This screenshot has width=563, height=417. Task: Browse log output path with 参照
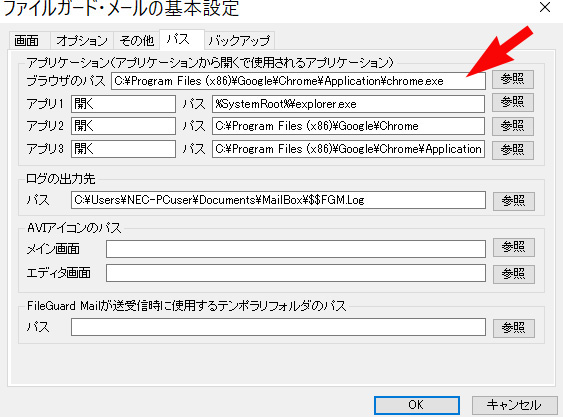click(x=513, y=201)
